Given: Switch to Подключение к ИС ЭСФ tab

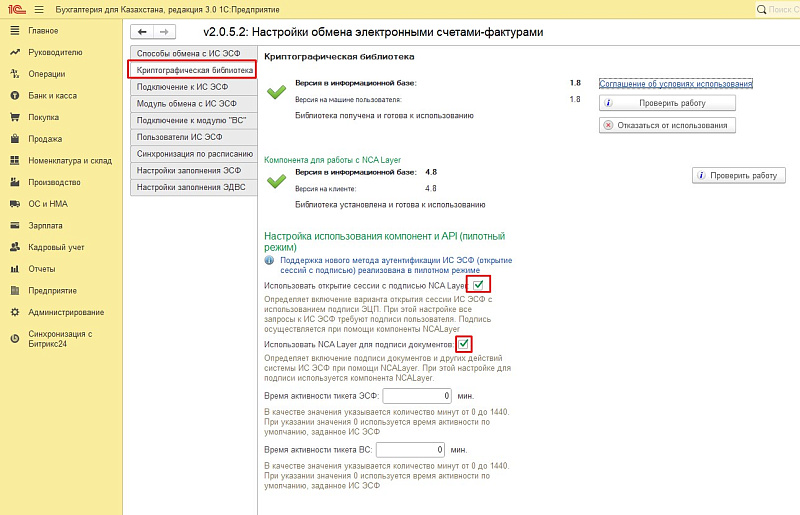Looking at the screenshot, I should point(180,87).
